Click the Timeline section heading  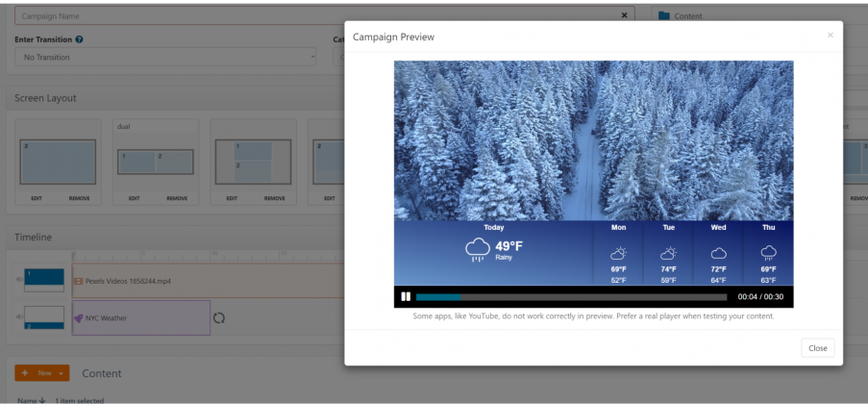click(x=34, y=238)
